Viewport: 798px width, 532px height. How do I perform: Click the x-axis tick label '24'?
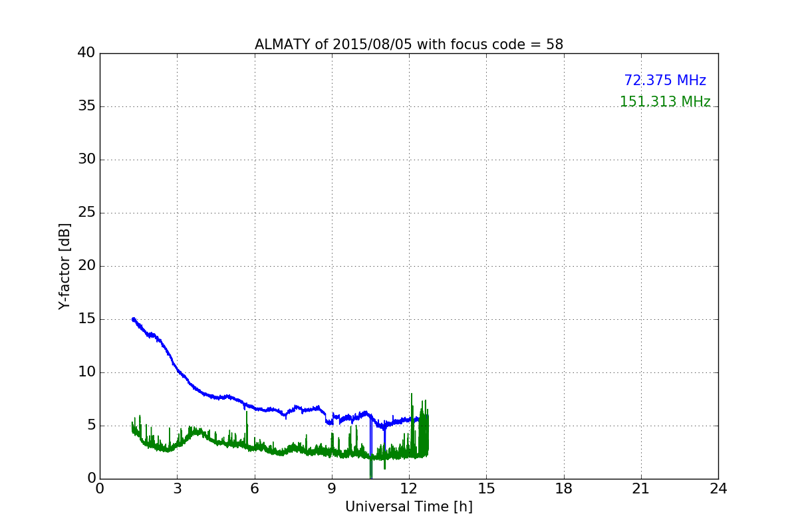click(x=718, y=488)
